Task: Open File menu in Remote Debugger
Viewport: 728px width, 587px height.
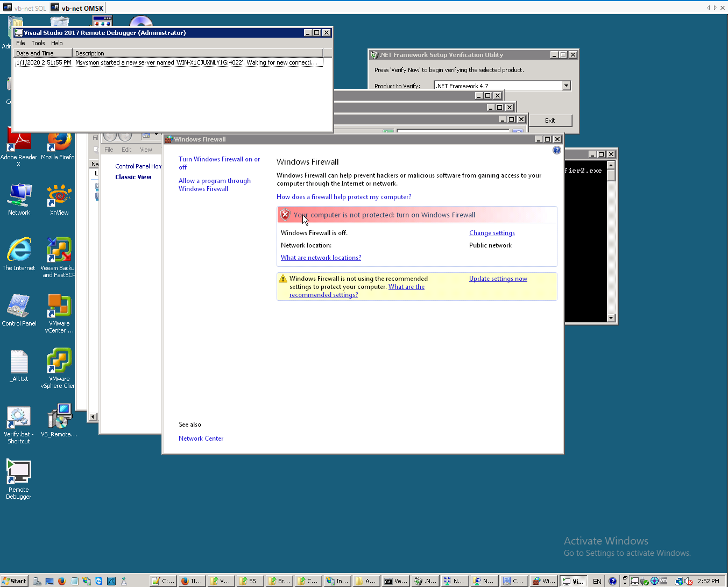Action: (x=20, y=43)
